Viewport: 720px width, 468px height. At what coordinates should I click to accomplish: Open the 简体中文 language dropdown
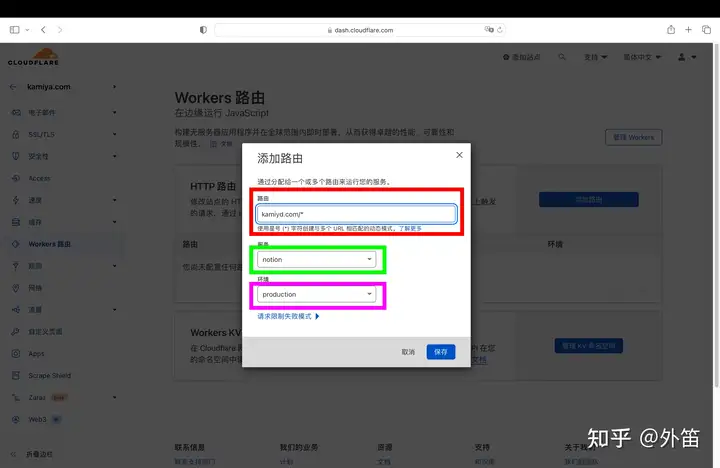click(642, 57)
